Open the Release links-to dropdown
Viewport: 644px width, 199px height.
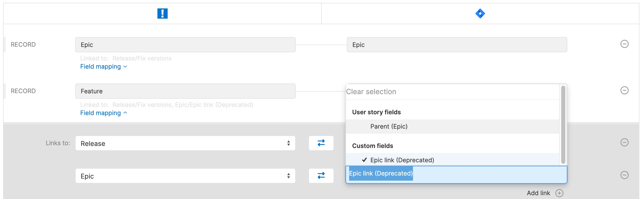point(185,143)
